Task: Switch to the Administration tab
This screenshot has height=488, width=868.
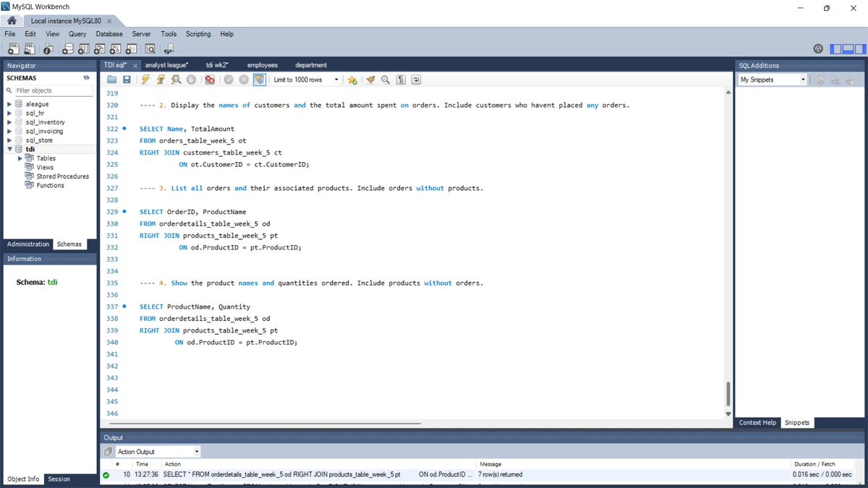Action: 28,244
